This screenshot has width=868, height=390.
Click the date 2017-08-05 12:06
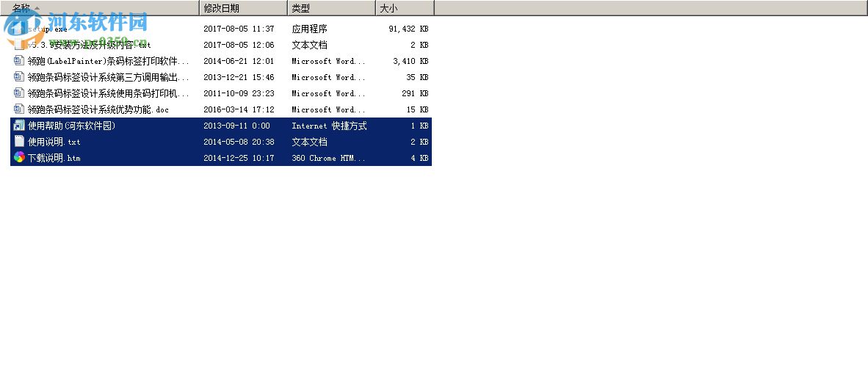coord(239,45)
